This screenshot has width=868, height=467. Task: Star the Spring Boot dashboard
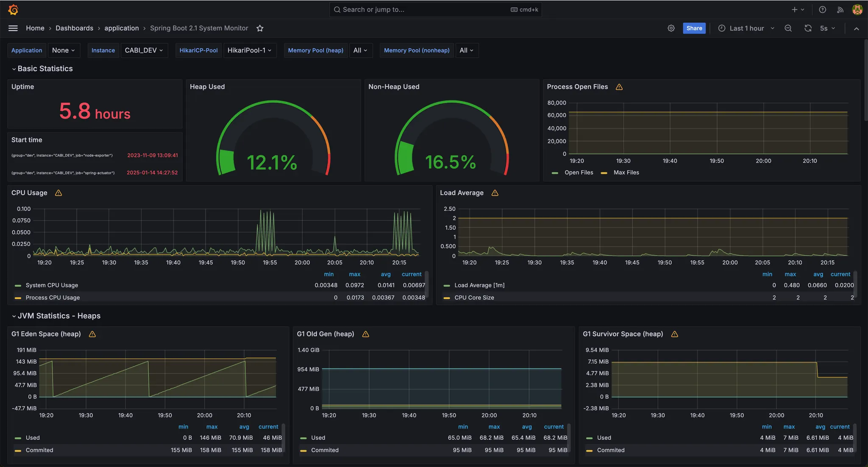pyautogui.click(x=260, y=28)
